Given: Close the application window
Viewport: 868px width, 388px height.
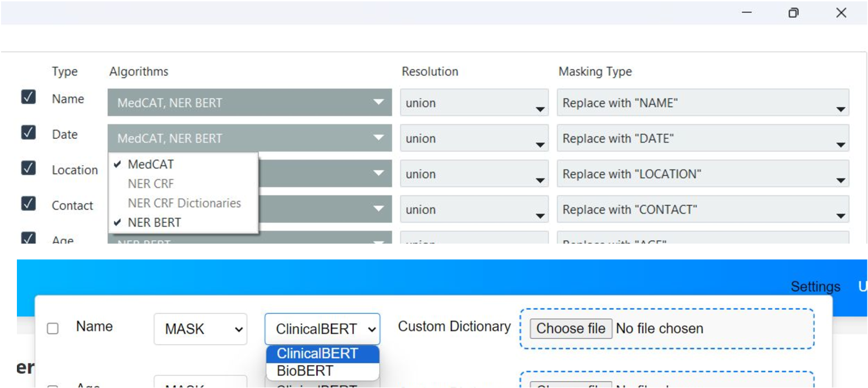Looking at the screenshot, I should (x=841, y=13).
